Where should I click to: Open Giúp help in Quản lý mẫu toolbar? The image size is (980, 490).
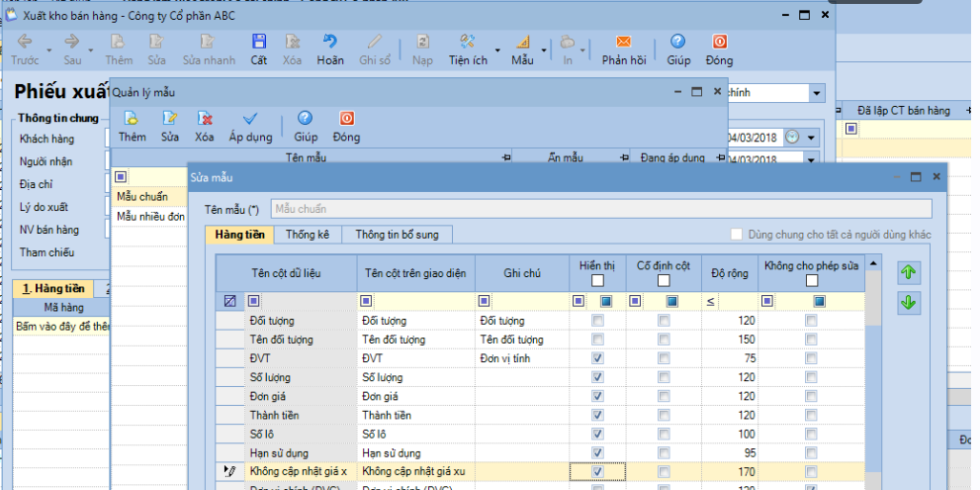click(x=305, y=118)
